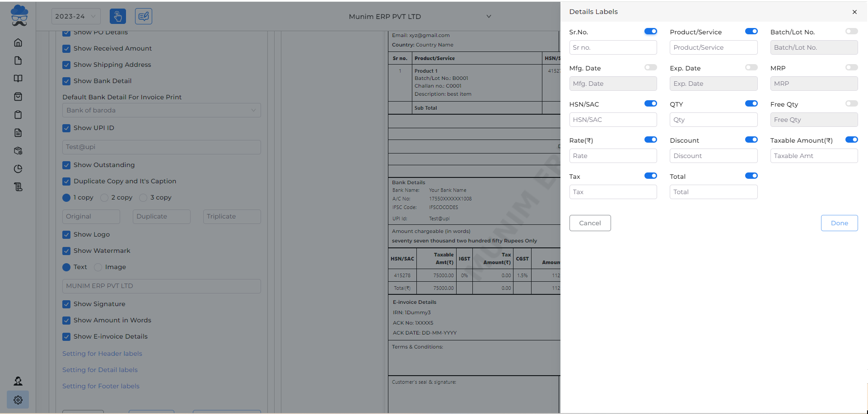This screenshot has width=868, height=414.
Task: Open Setting for Header labels link
Action: point(102,354)
